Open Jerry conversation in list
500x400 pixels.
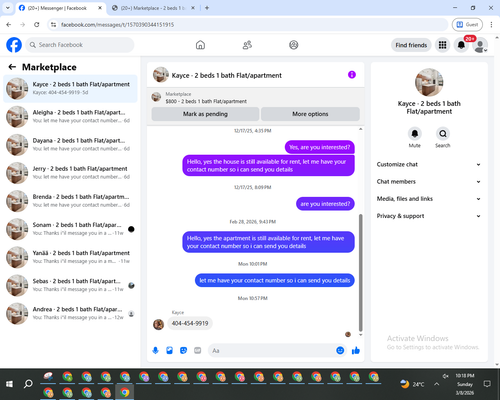pyautogui.click(x=70, y=173)
